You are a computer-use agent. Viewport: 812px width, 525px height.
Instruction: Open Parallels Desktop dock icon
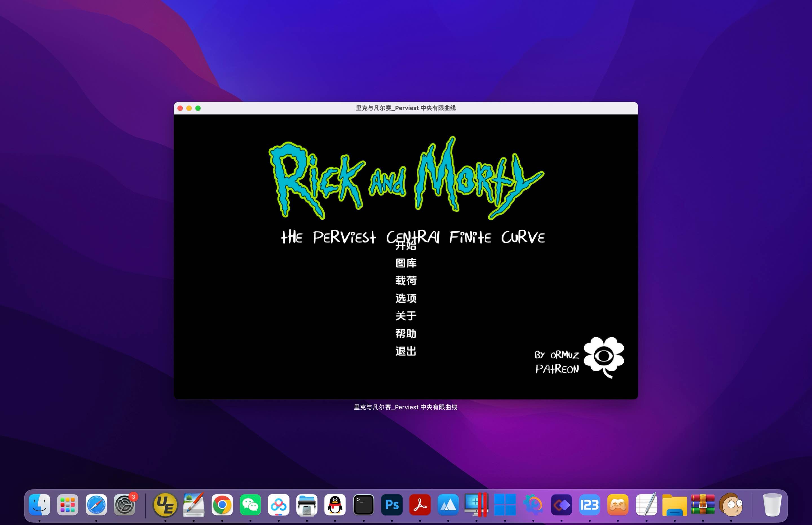476,504
